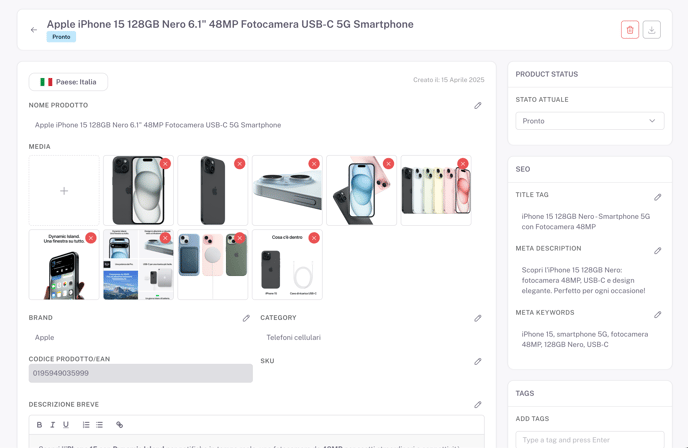Edit Title Tag with pencil icon
The image size is (688, 448).
pos(657,197)
